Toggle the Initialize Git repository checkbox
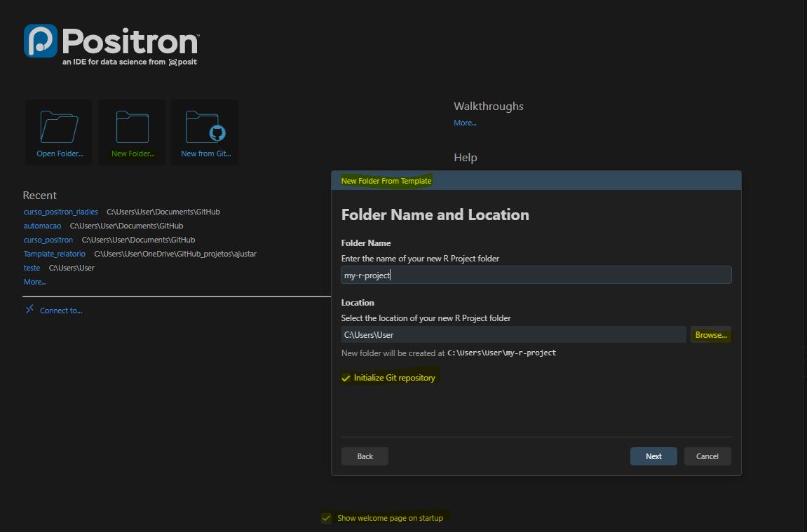The width and height of the screenshot is (807, 532). [346, 378]
